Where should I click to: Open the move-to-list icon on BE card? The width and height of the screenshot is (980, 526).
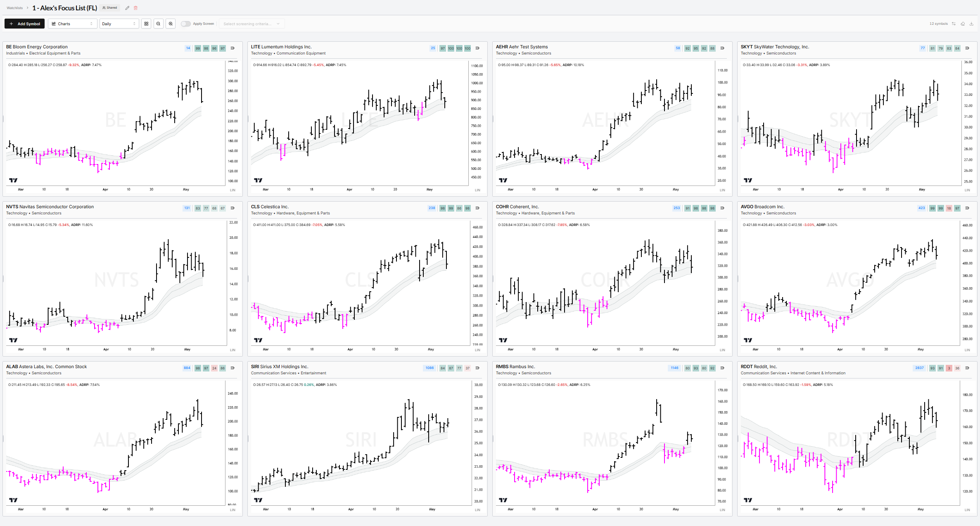[x=233, y=48]
